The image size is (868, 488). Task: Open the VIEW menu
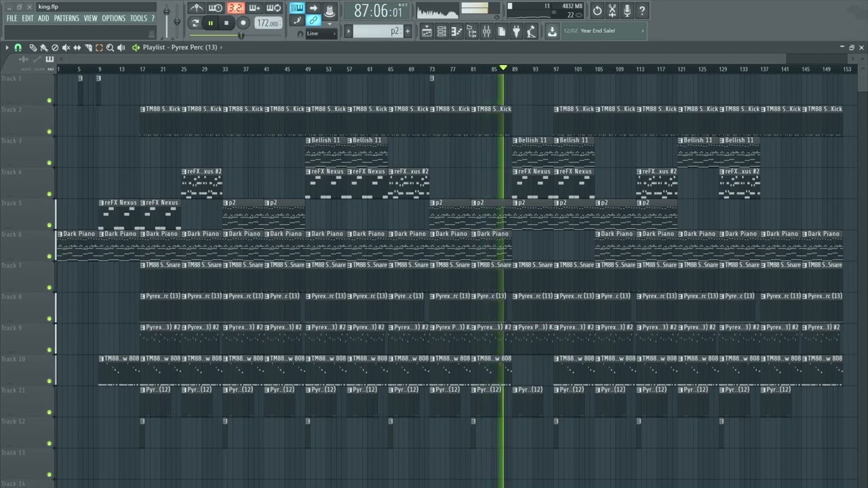pos(90,18)
